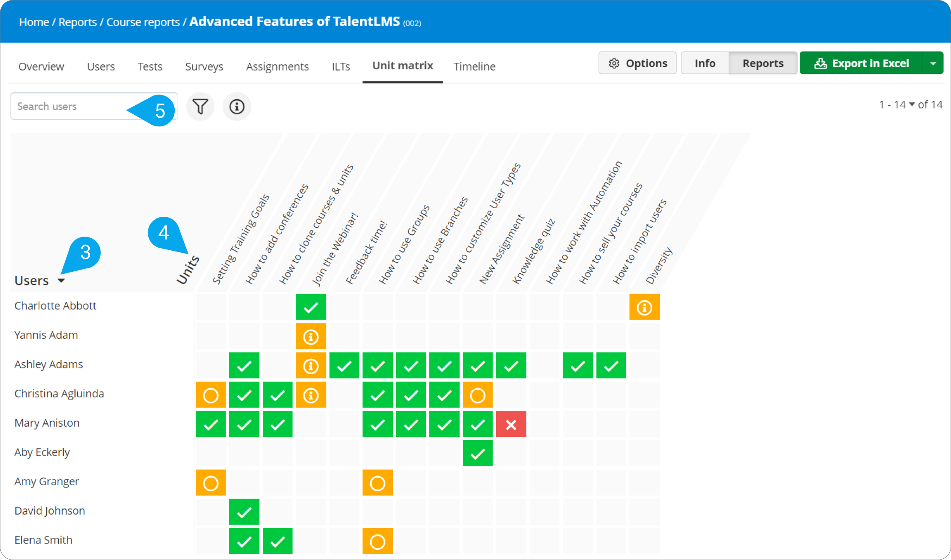The height and width of the screenshot is (560, 951).
Task: Open the Users column sort dropdown
Action: click(x=61, y=280)
